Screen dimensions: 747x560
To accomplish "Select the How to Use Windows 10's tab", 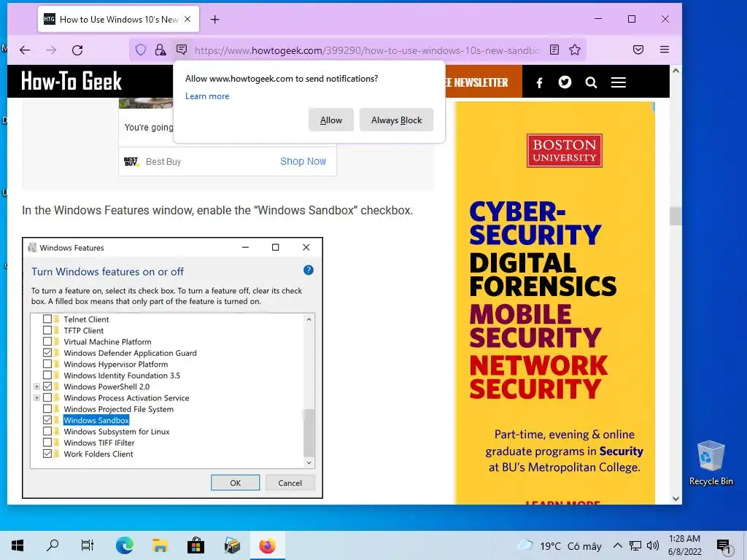I will 118,19.
